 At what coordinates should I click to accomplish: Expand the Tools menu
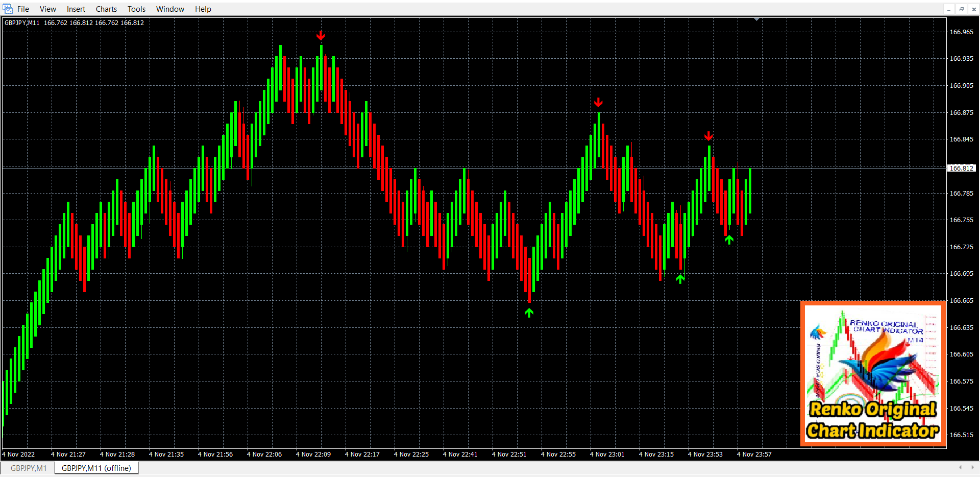tap(136, 9)
